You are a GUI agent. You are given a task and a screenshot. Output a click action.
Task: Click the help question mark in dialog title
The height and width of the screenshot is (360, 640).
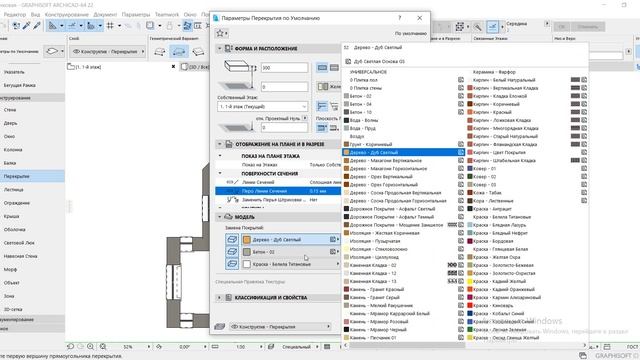[400, 18]
